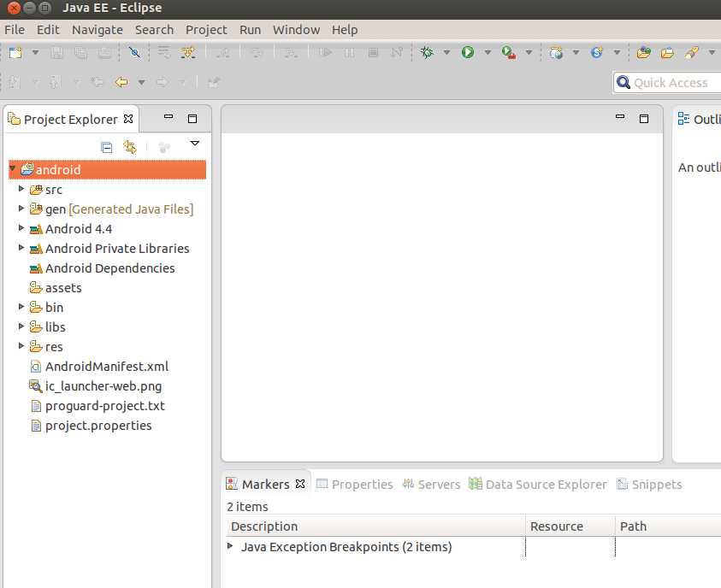Open the Edit menu

[48, 30]
